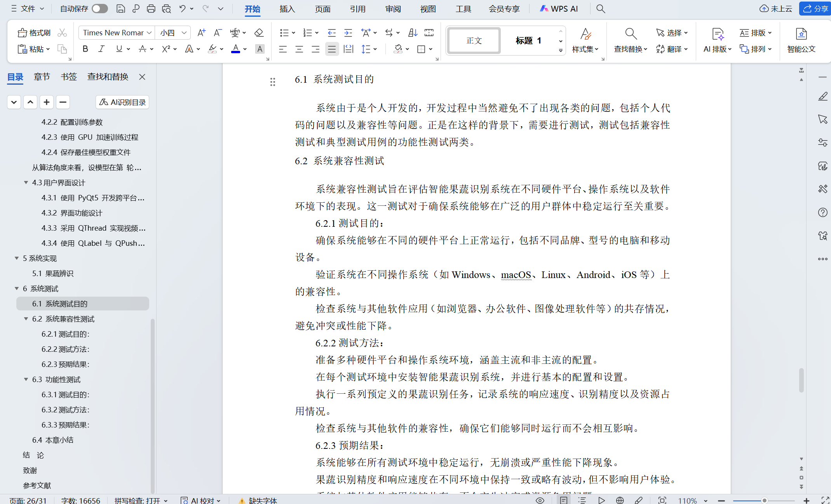
Task: Open the search magnifier icon
Action: [x=601, y=9]
